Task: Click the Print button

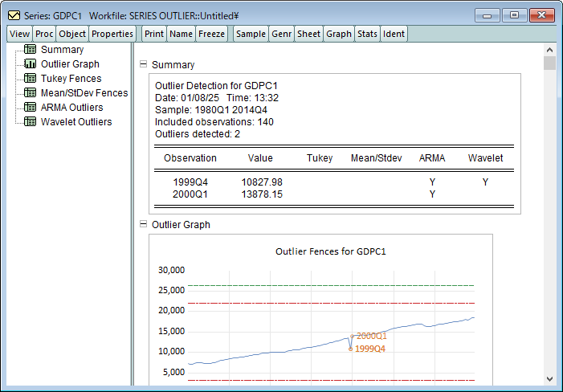Action: tap(154, 34)
